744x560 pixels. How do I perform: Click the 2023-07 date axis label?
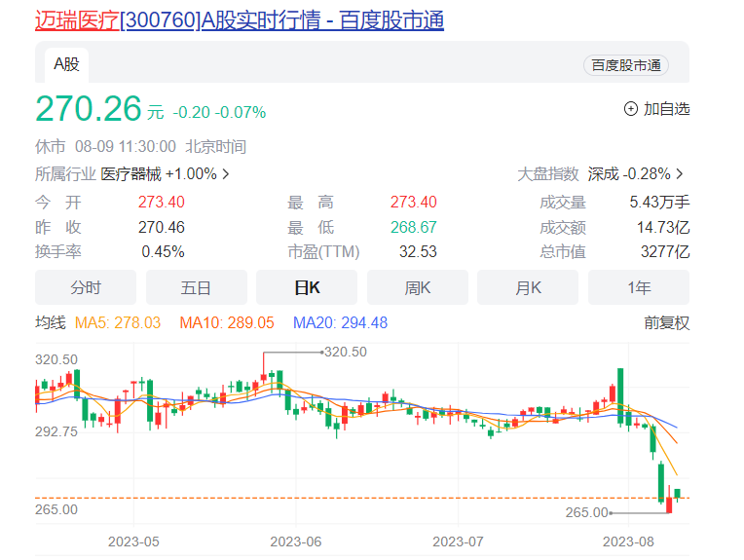click(459, 541)
